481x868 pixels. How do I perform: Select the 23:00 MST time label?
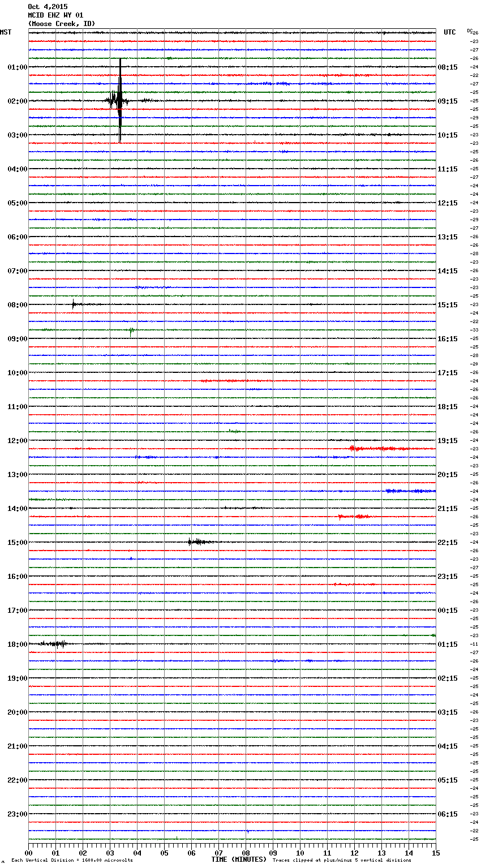[x=17, y=814]
